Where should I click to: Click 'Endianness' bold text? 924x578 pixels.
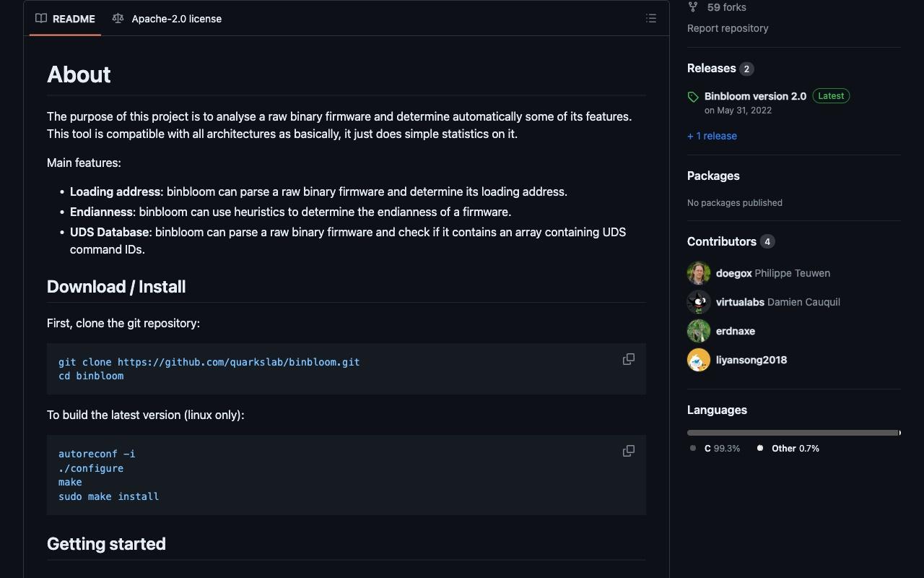(101, 212)
